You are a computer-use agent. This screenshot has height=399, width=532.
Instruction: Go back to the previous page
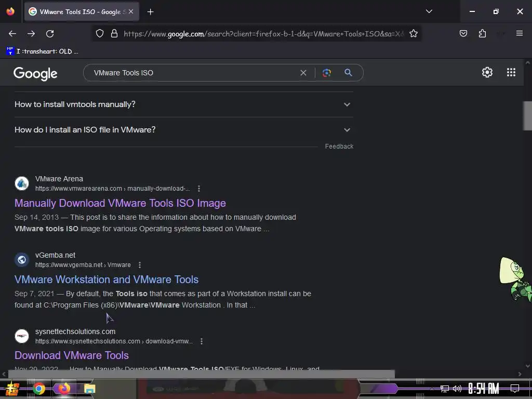click(12, 34)
